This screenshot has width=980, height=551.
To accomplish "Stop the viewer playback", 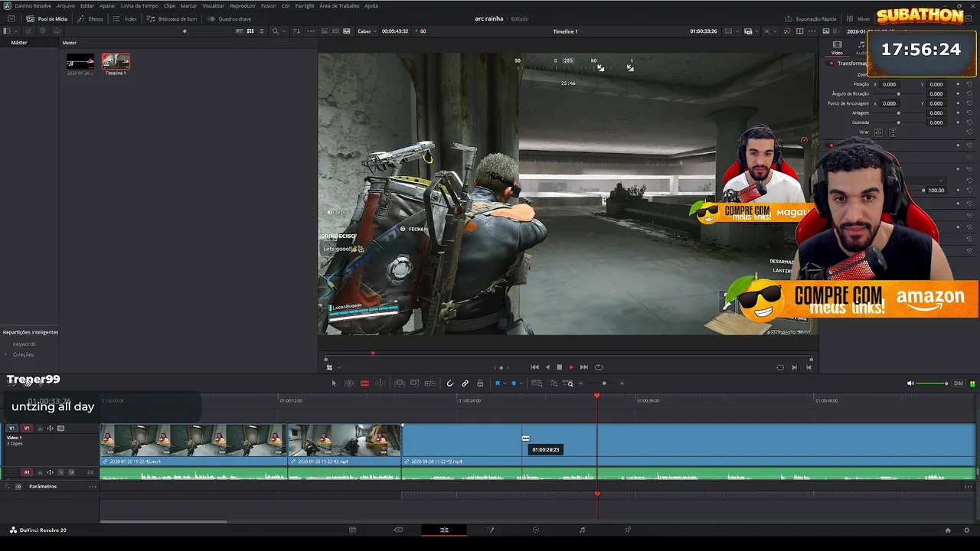I will coord(559,367).
